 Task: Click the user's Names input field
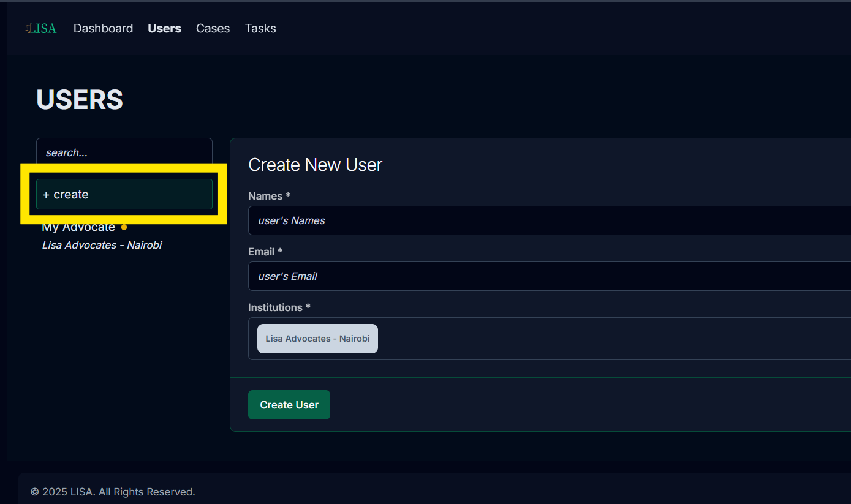(x=429, y=220)
